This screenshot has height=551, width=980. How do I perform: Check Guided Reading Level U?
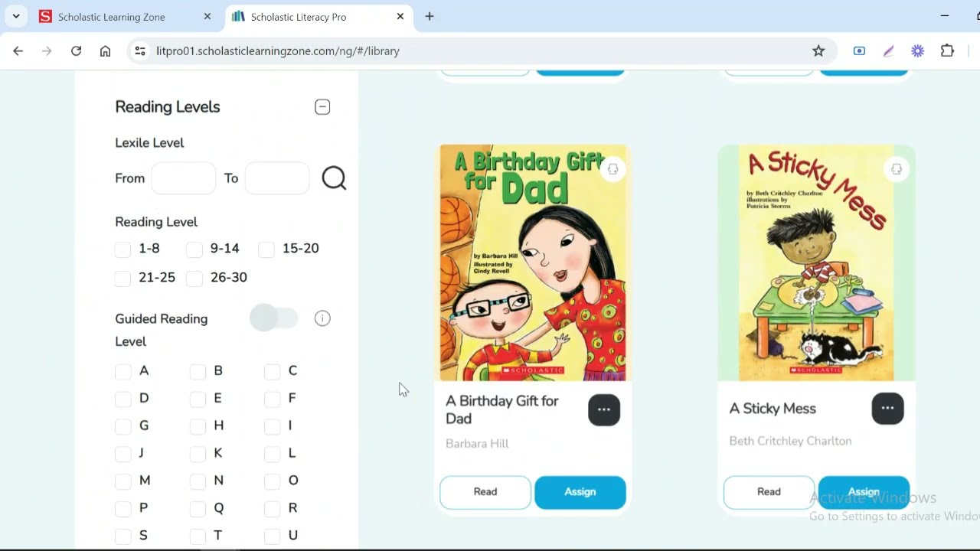(272, 536)
